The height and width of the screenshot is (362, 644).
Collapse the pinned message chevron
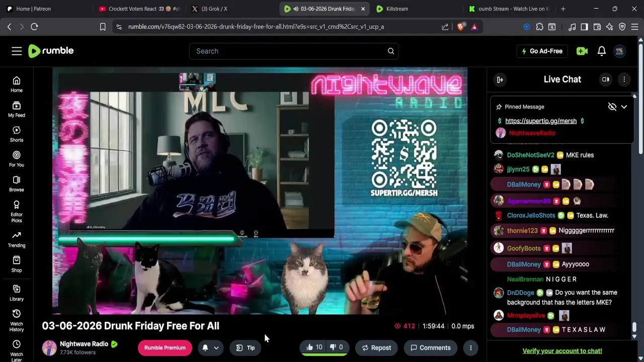point(624,107)
